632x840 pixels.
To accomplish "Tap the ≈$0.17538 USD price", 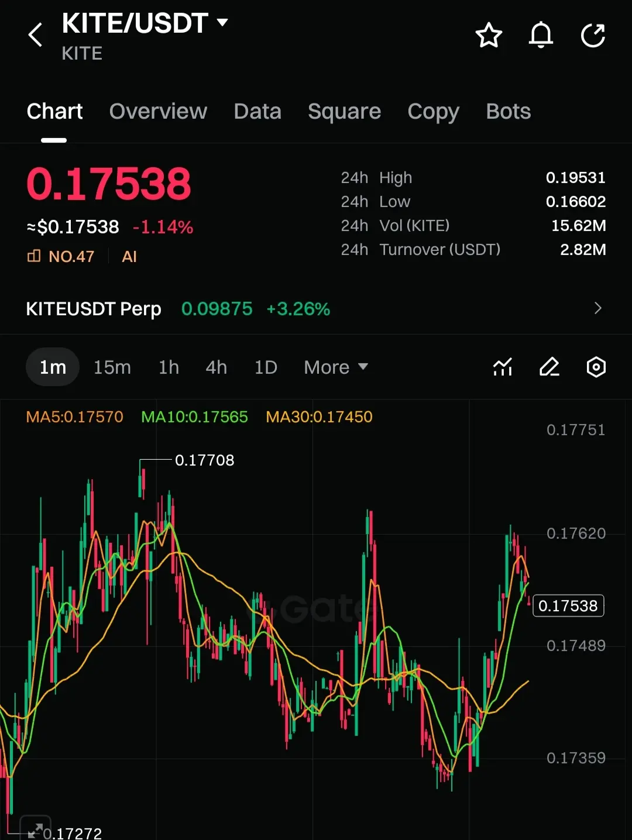I will (x=73, y=227).
